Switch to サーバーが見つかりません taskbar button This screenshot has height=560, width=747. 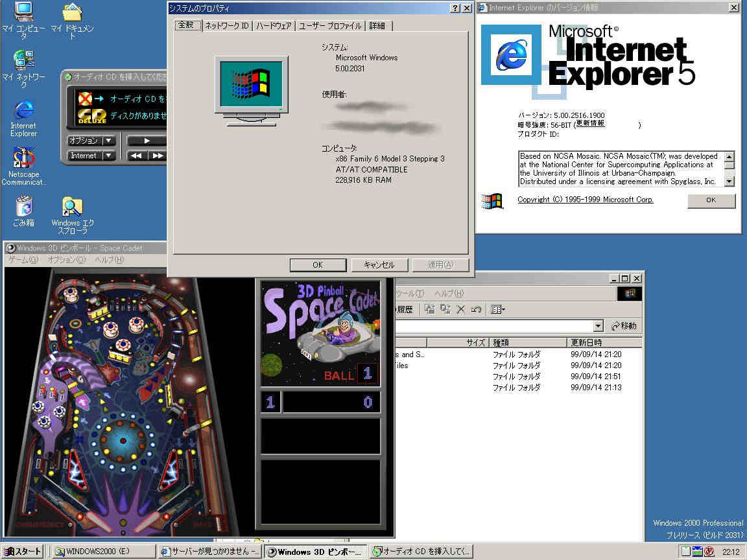(x=209, y=552)
